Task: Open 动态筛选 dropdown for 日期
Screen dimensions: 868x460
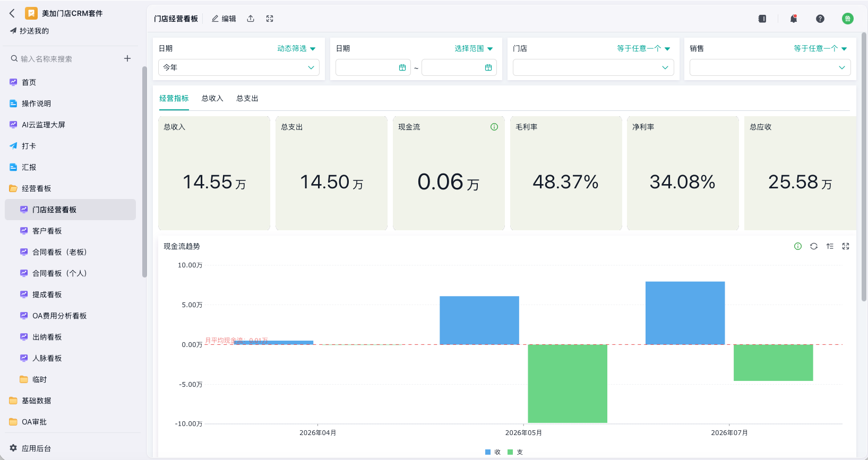Action: click(x=296, y=48)
